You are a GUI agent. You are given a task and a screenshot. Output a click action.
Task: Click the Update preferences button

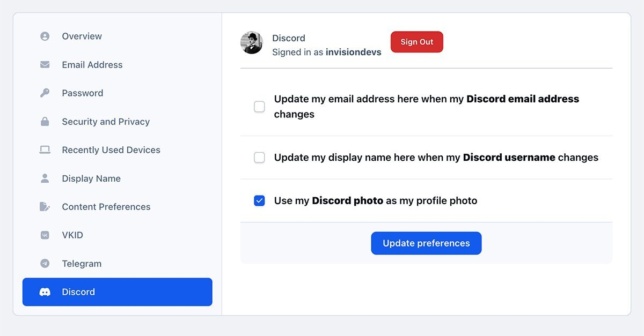click(x=426, y=243)
